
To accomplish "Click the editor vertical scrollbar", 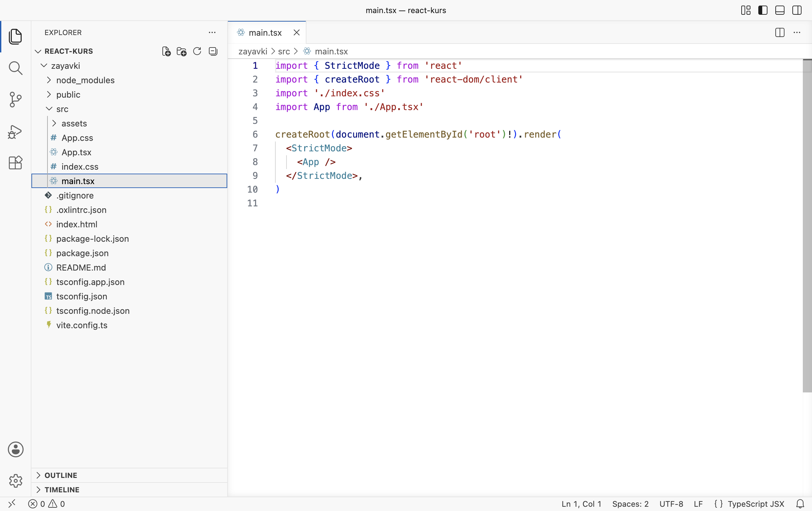I will pos(807,226).
